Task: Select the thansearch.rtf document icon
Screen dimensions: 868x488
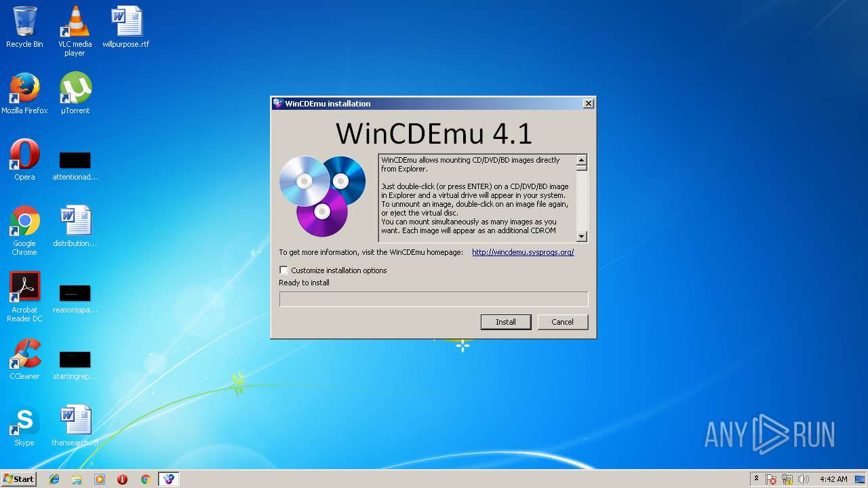Action: (75, 426)
